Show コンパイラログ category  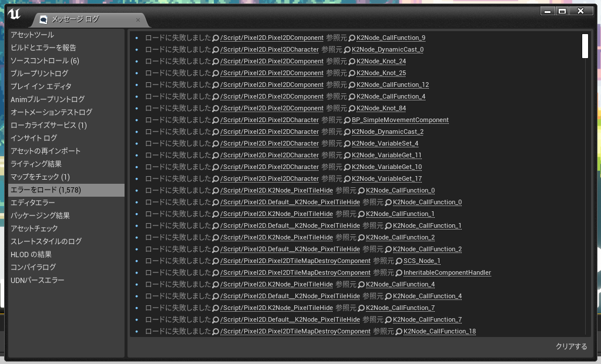(x=66, y=267)
